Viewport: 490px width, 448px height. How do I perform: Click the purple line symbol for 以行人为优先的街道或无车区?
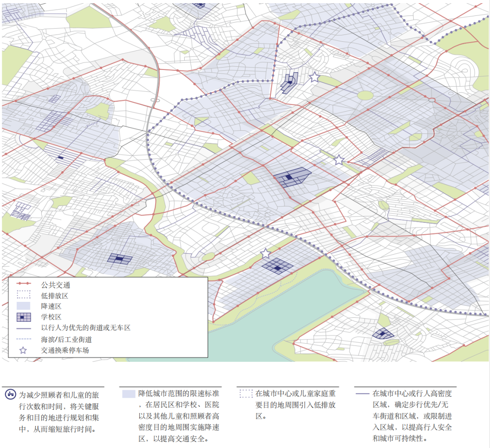click(x=24, y=328)
